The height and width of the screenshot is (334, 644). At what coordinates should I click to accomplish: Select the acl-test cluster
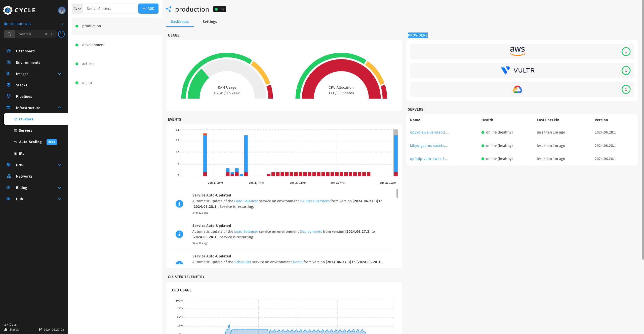point(117,64)
